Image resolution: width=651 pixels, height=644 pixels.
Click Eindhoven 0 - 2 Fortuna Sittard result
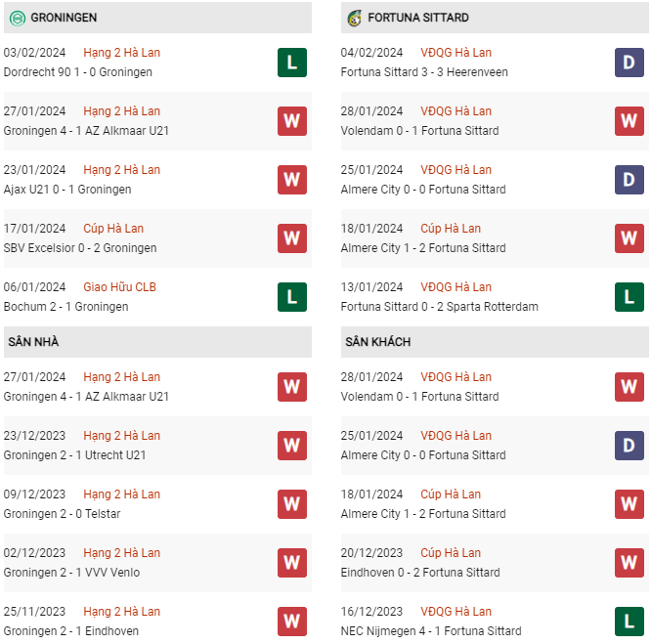420,573
